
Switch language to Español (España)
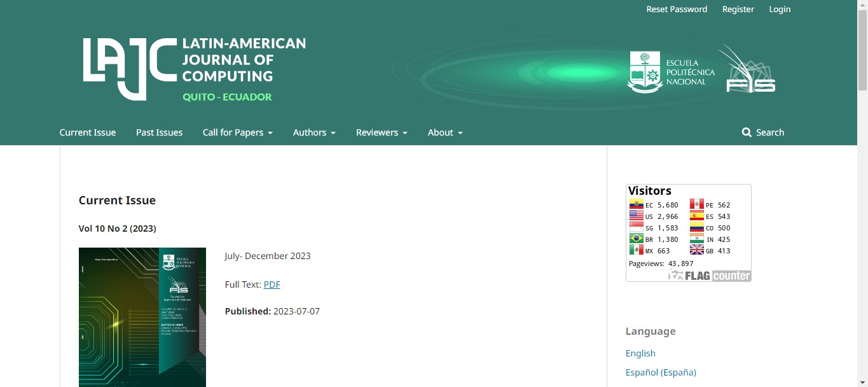tap(661, 372)
